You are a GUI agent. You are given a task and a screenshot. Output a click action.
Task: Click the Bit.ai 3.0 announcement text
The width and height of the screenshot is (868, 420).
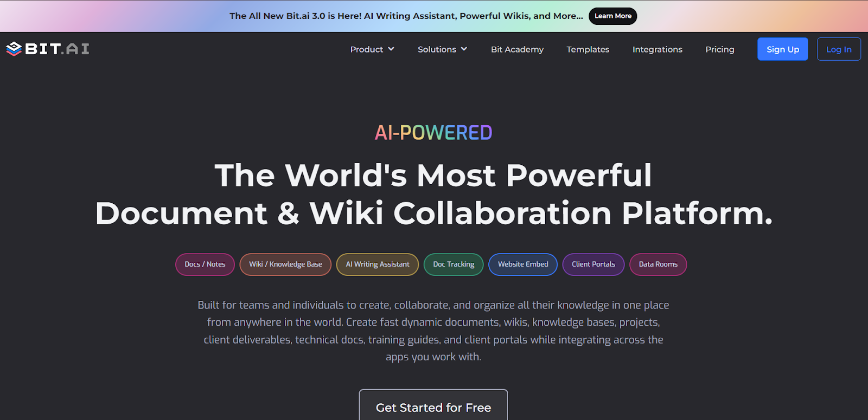[x=406, y=16]
